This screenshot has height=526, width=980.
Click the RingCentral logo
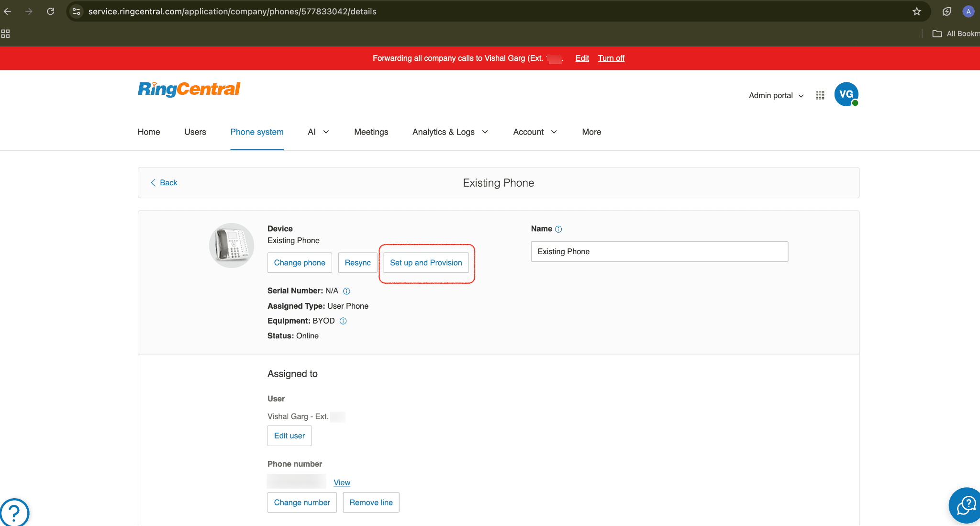coord(189,89)
